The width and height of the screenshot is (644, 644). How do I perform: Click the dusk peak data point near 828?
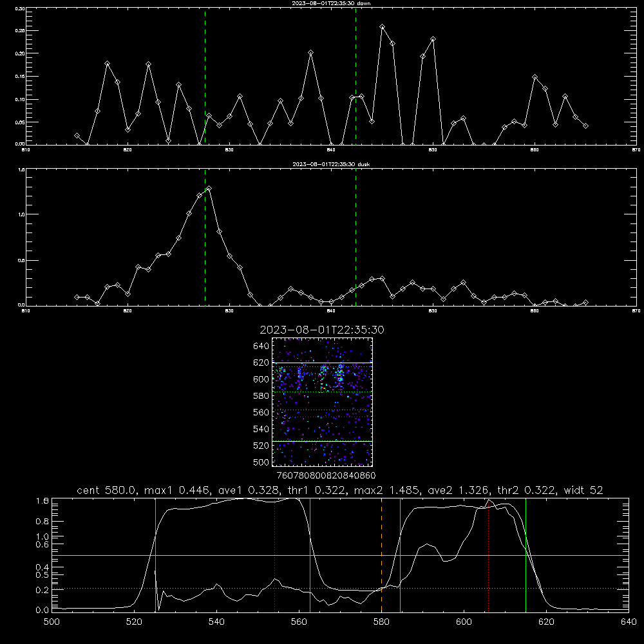coord(209,189)
